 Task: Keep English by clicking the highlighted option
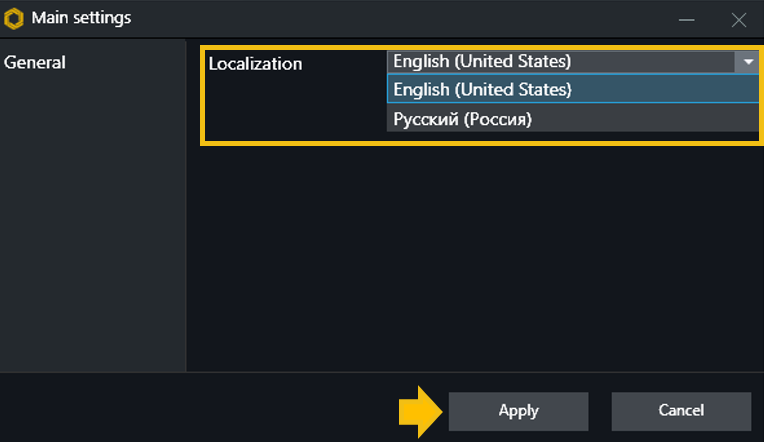point(573,89)
